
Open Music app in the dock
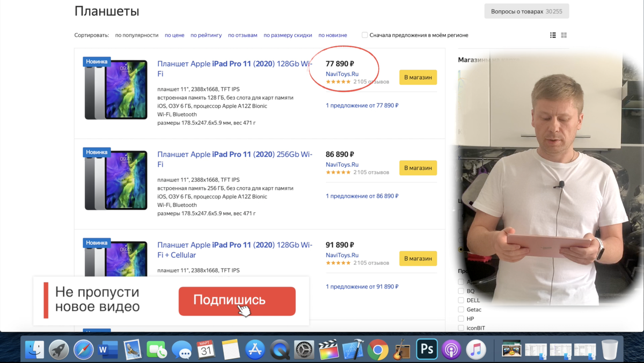point(475,350)
